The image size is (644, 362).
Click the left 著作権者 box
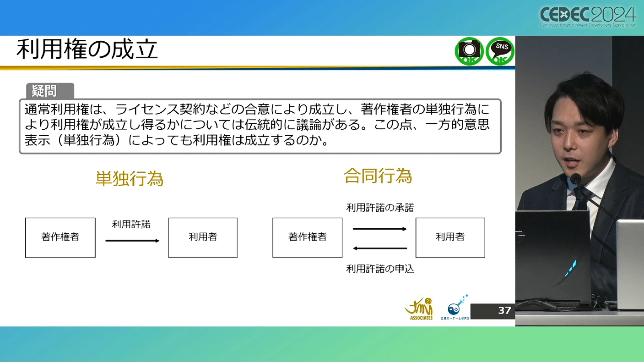point(60,237)
